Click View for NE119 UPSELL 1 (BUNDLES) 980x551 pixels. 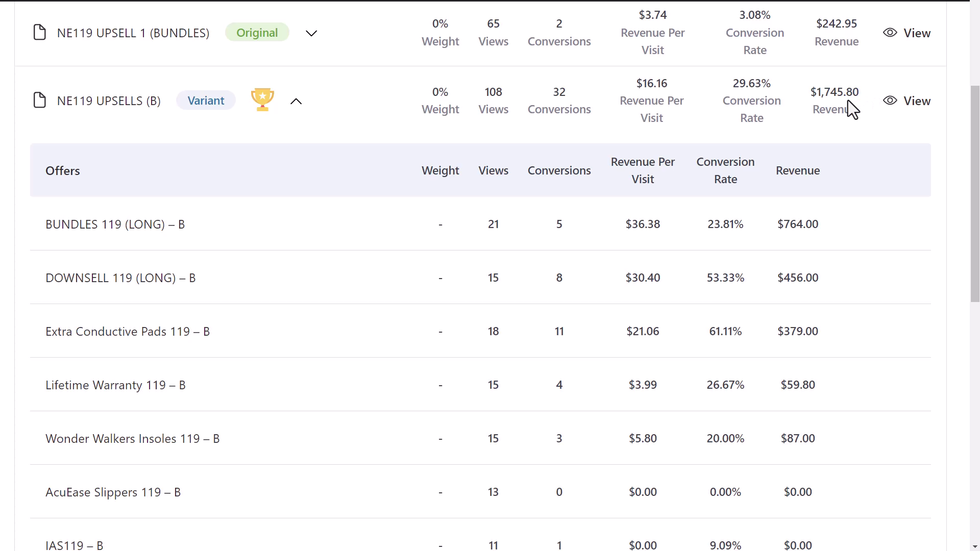pyautogui.click(x=917, y=33)
